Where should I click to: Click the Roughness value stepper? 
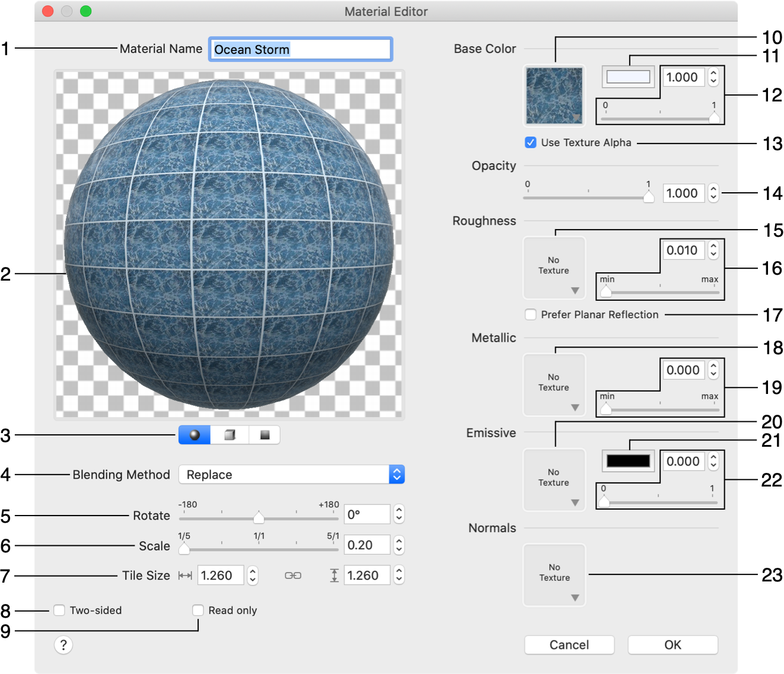coord(713,250)
